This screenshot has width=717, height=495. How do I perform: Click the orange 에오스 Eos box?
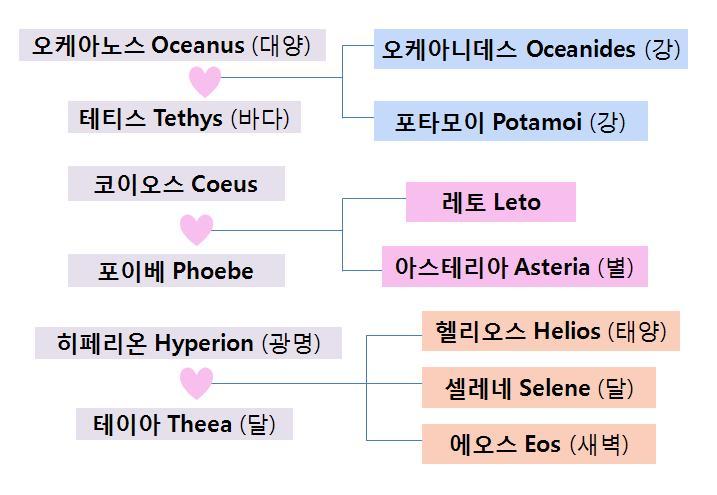tap(539, 444)
